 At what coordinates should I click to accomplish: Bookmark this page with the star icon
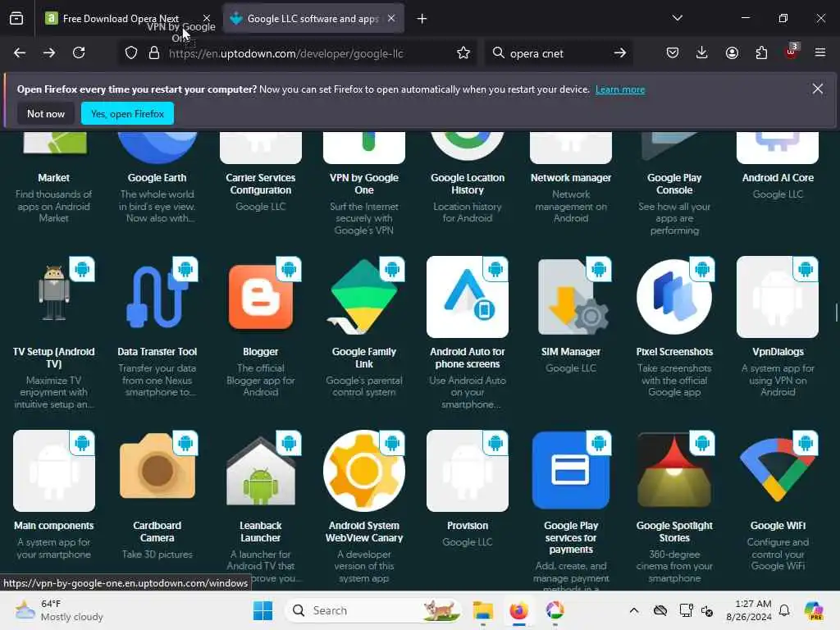[x=463, y=53]
